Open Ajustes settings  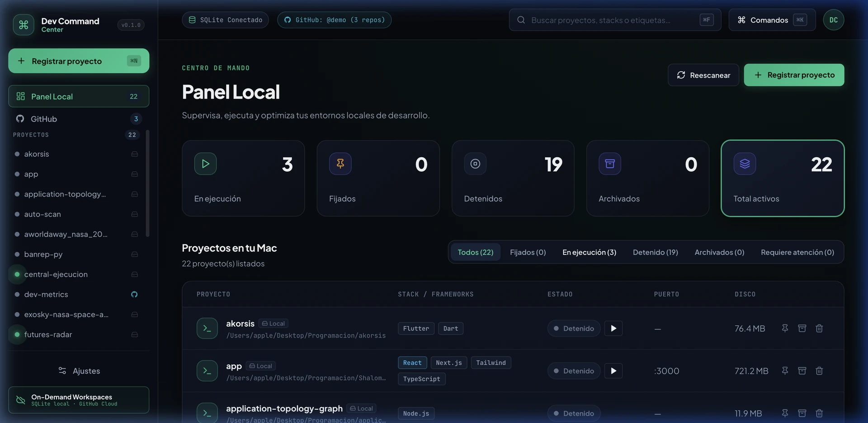tap(79, 371)
